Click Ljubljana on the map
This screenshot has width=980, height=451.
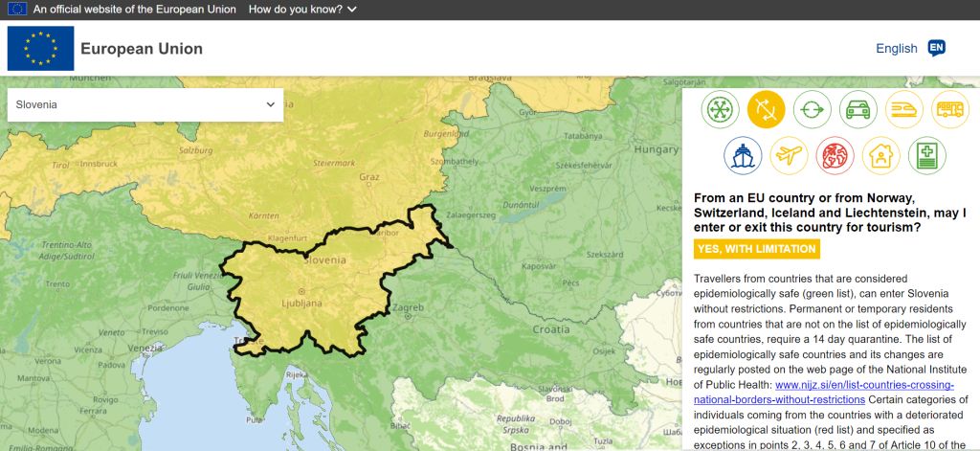click(x=301, y=303)
